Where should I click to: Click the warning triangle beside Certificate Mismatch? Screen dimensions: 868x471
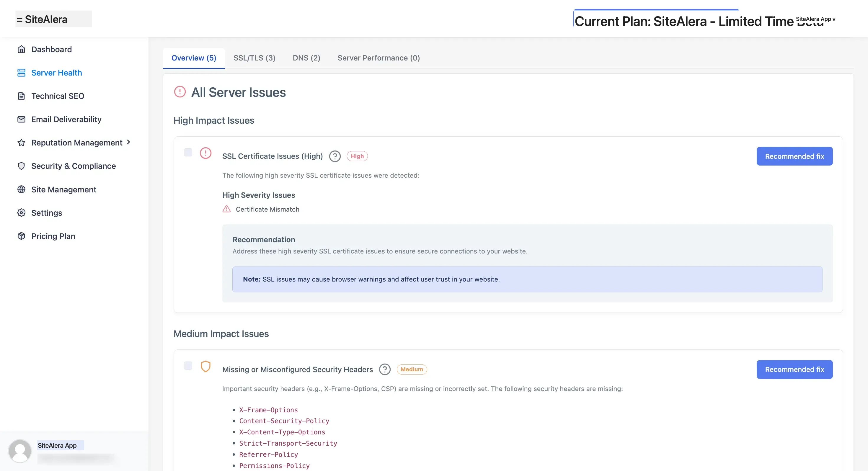coord(226,209)
